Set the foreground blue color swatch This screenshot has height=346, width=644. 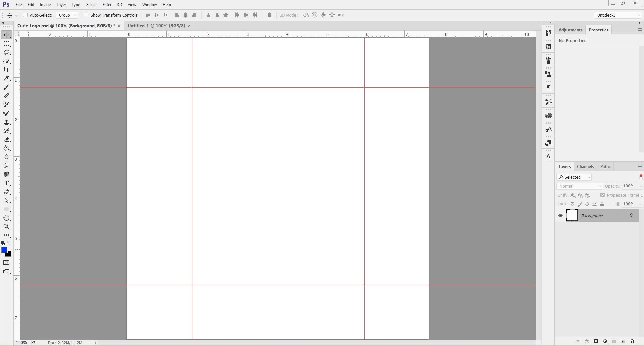[4, 250]
